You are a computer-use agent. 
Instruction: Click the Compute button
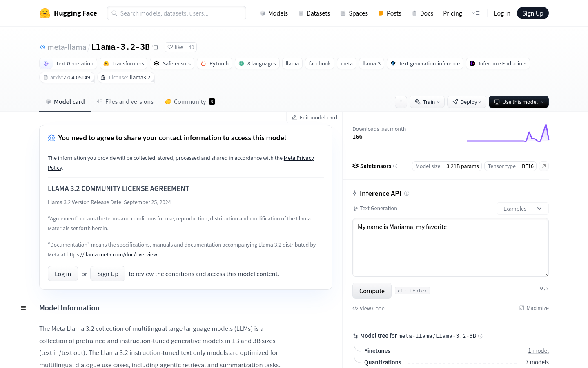click(x=372, y=291)
